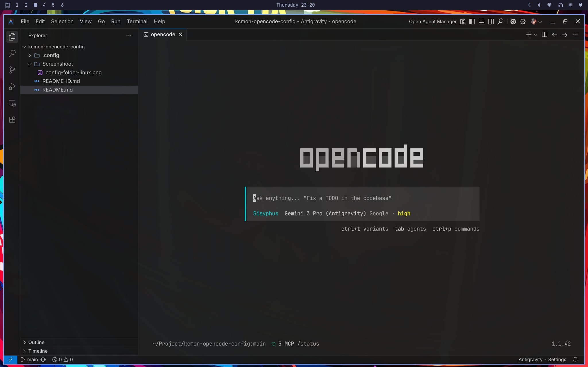The height and width of the screenshot is (367, 588).
Task: Open the Run and Debug view icon
Action: click(12, 86)
